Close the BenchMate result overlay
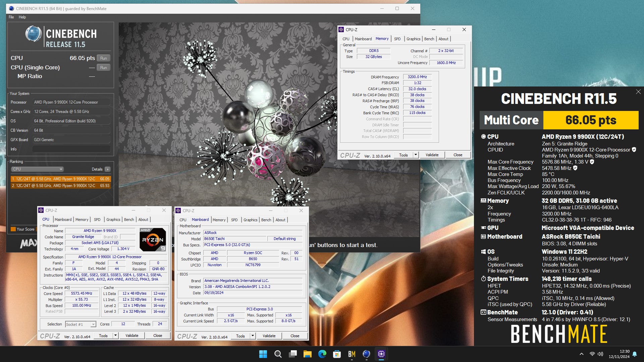644x362 pixels. coord(638,92)
